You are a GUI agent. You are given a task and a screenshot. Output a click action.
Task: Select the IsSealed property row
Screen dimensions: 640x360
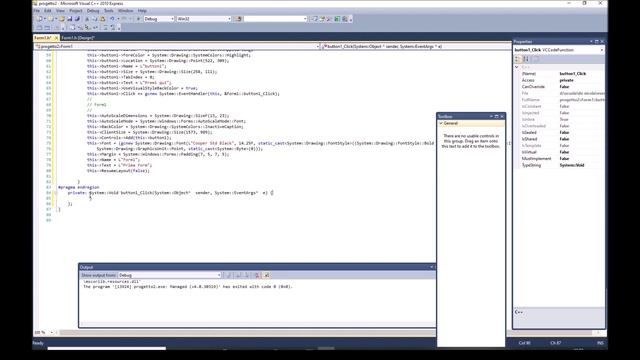click(x=559, y=133)
